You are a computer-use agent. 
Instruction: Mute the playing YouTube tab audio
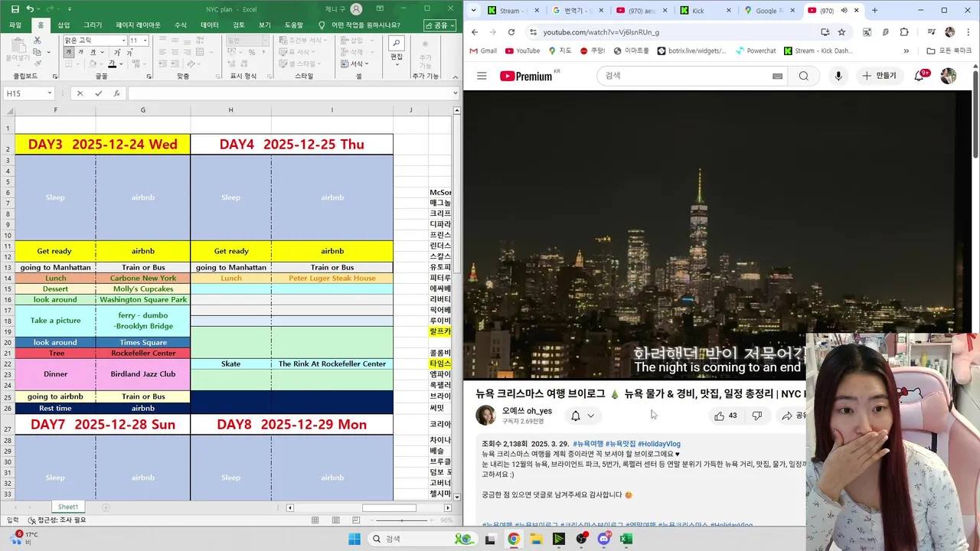844,11
